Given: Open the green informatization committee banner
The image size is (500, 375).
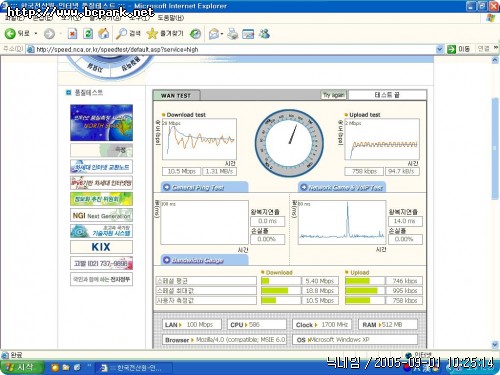Looking at the screenshot, I should (x=101, y=199).
